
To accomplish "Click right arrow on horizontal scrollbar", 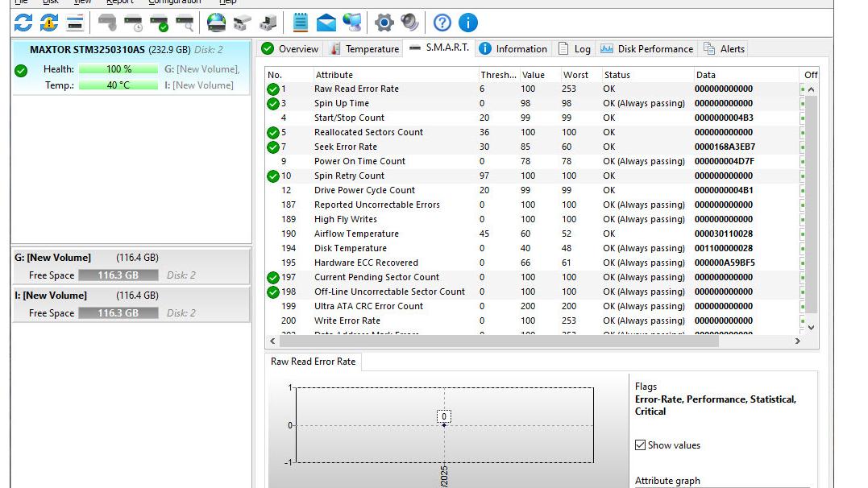I will click(x=798, y=341).
